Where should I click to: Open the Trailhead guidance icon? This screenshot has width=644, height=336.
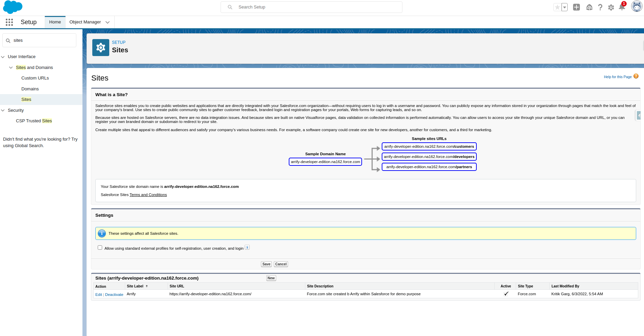(589, 7)
